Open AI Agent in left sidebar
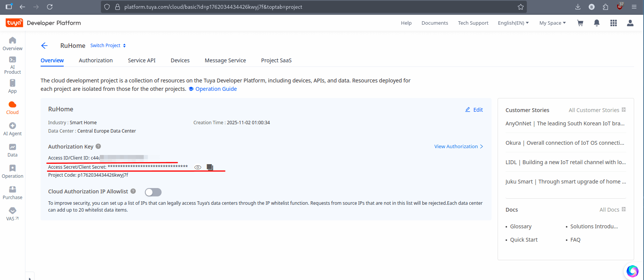 click(12, 129)
